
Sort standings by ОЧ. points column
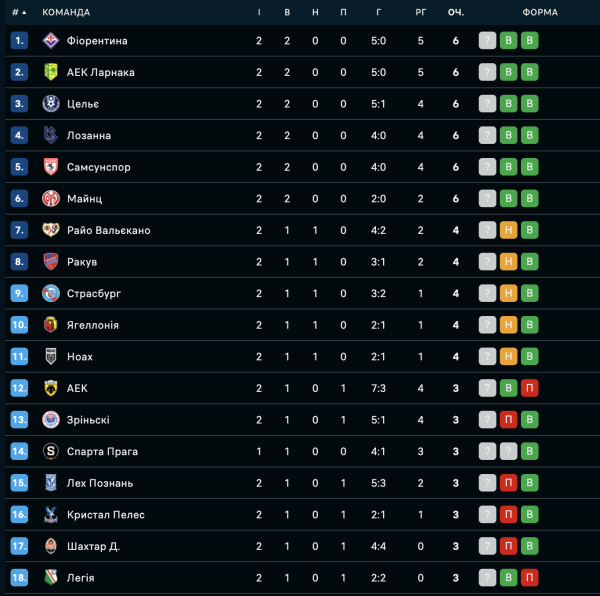[x=456, y=12]
